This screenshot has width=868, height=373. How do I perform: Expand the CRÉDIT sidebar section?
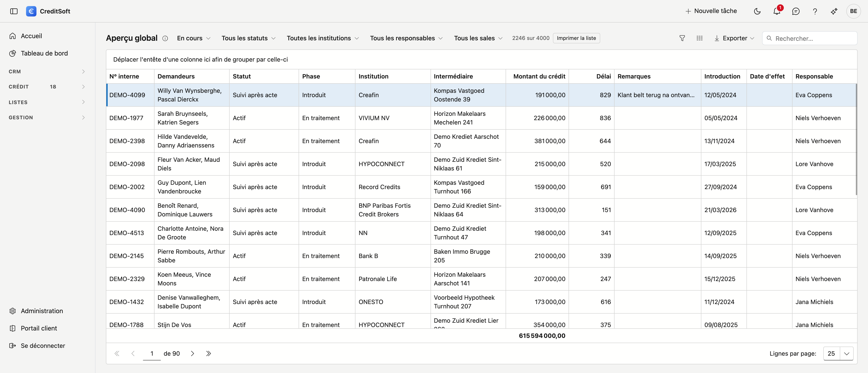tap(47, 87)
